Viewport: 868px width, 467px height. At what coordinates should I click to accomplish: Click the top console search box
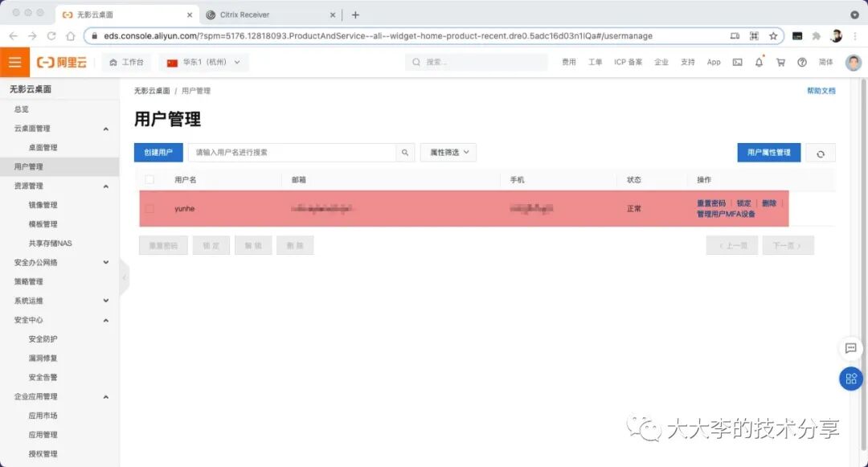477,62
